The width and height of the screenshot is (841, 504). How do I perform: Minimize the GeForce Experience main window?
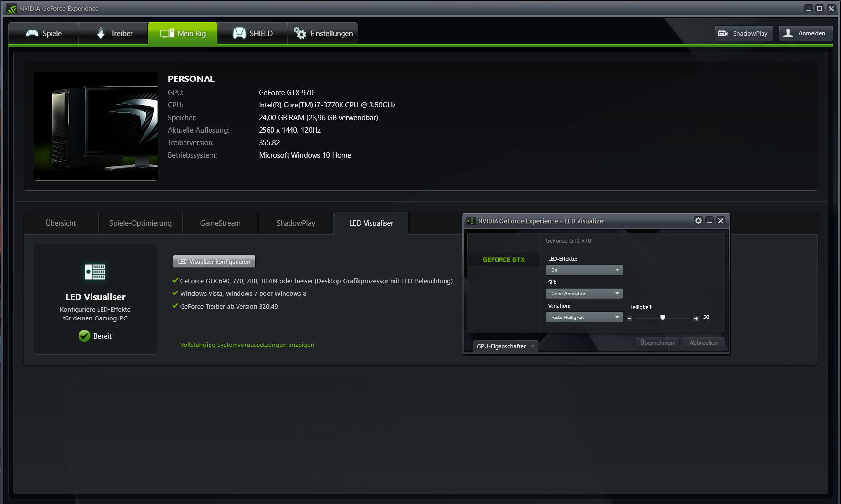tap(809, 8)
